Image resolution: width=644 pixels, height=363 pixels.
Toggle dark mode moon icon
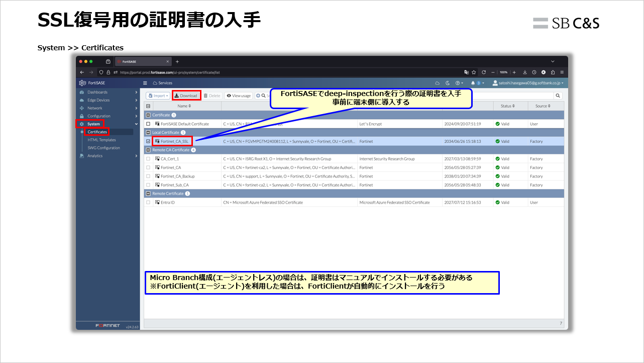(447, 83)
